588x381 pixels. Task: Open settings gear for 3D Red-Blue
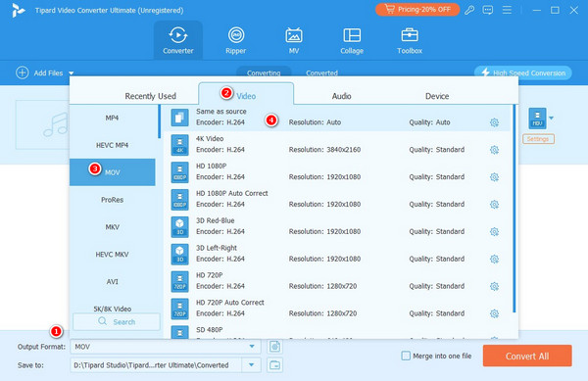494,232
